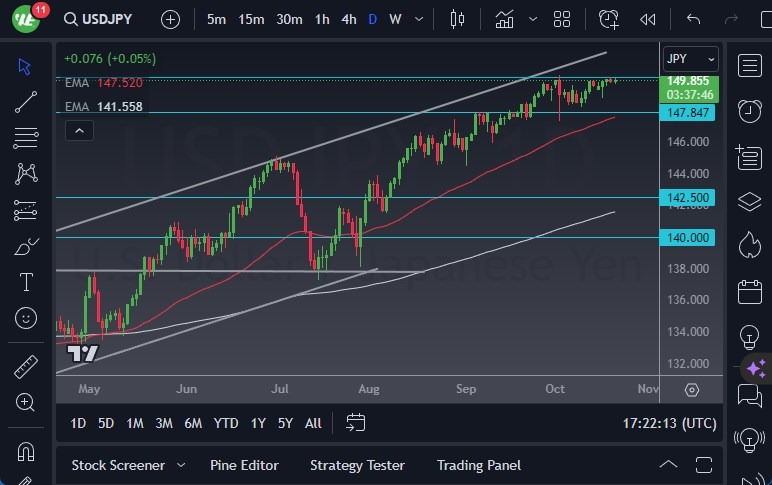
Task: Open the text annotation tool
Action: click(26, 282)
